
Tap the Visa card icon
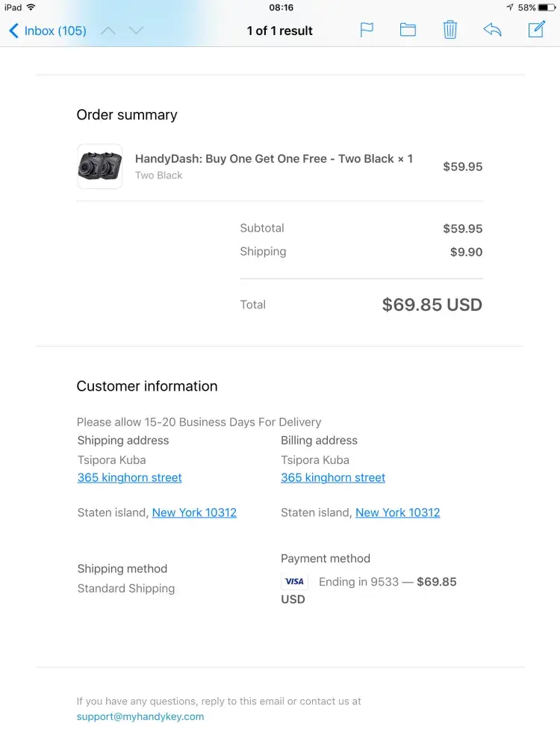tap(294, 581)
